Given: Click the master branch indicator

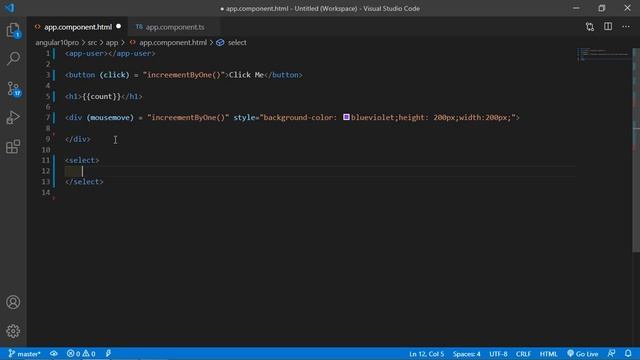Looking at the screenshot, I should [24, 354].
